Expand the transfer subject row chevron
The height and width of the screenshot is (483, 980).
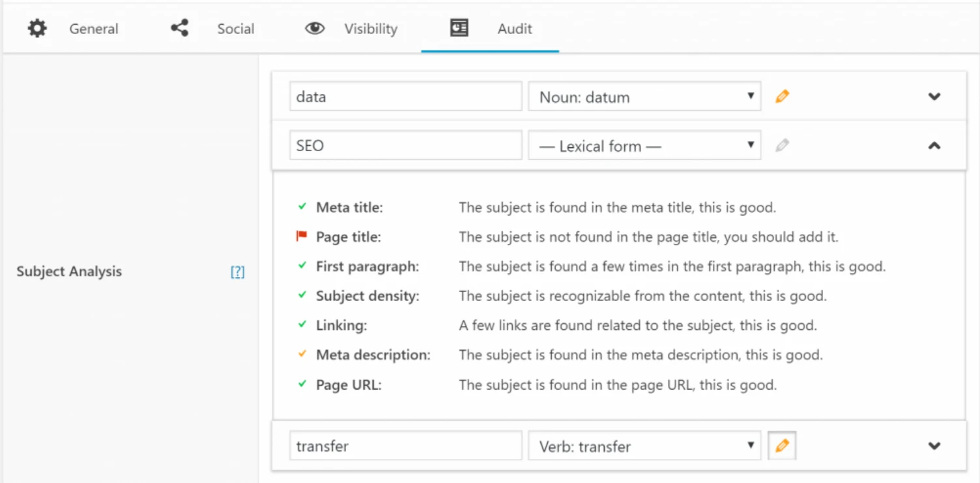point(934,446)
